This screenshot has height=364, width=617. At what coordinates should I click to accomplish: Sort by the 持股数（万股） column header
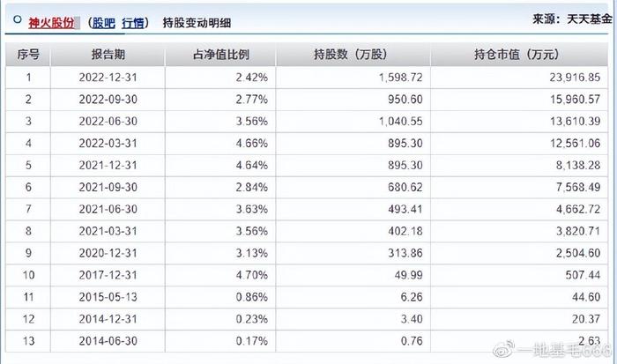pos(353,55)
